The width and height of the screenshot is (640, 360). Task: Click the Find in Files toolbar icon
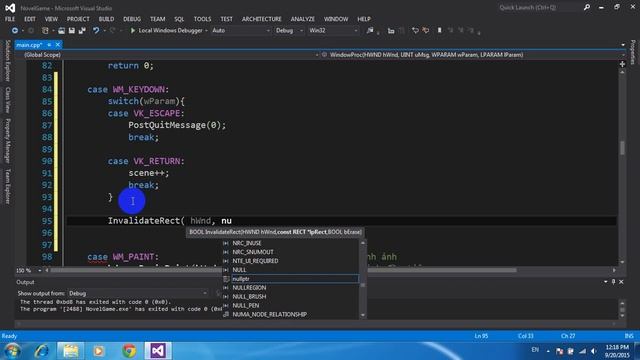point(370,31)
